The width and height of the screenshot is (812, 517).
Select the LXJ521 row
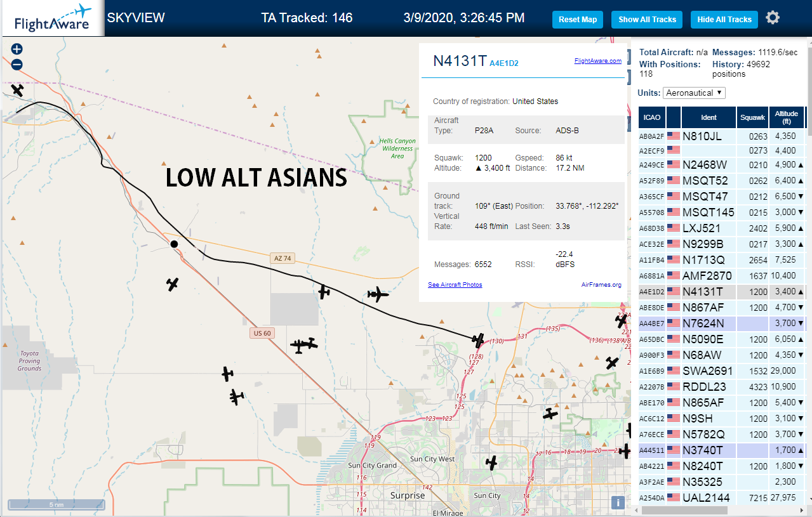722,228
